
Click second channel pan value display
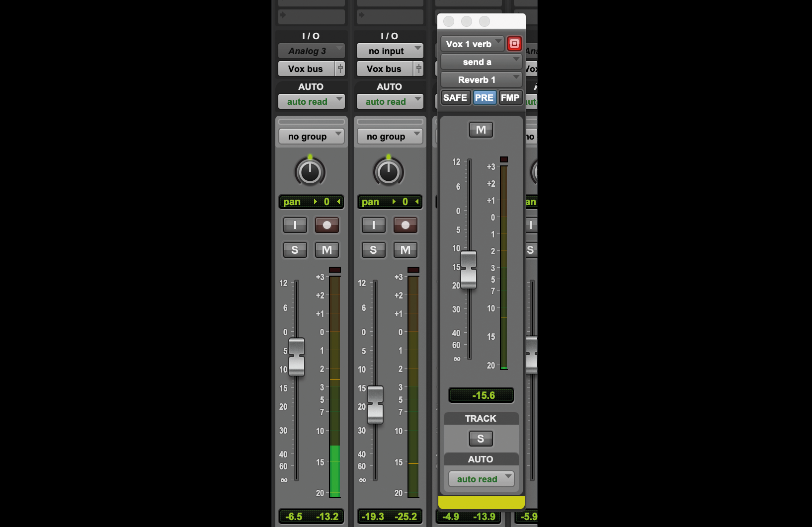click(390, 202)
